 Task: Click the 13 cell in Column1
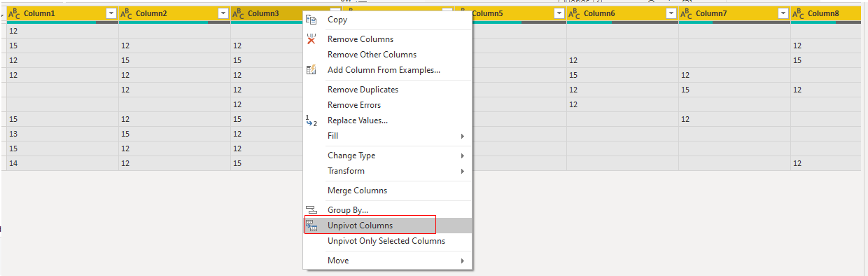pos(62,134)
